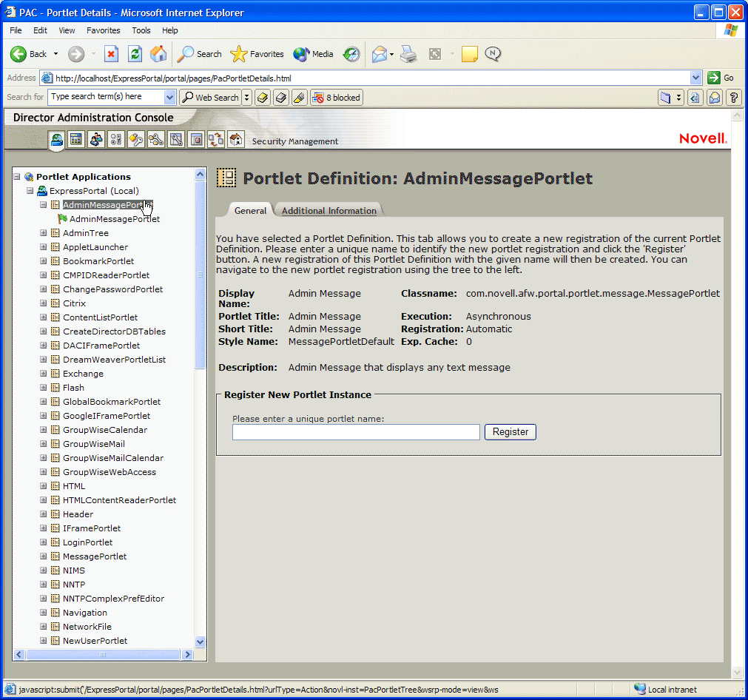The image size is (748, 700).
Task: Click the yellow eraser search toolbar icon
Action: click(x=263, y=98)
